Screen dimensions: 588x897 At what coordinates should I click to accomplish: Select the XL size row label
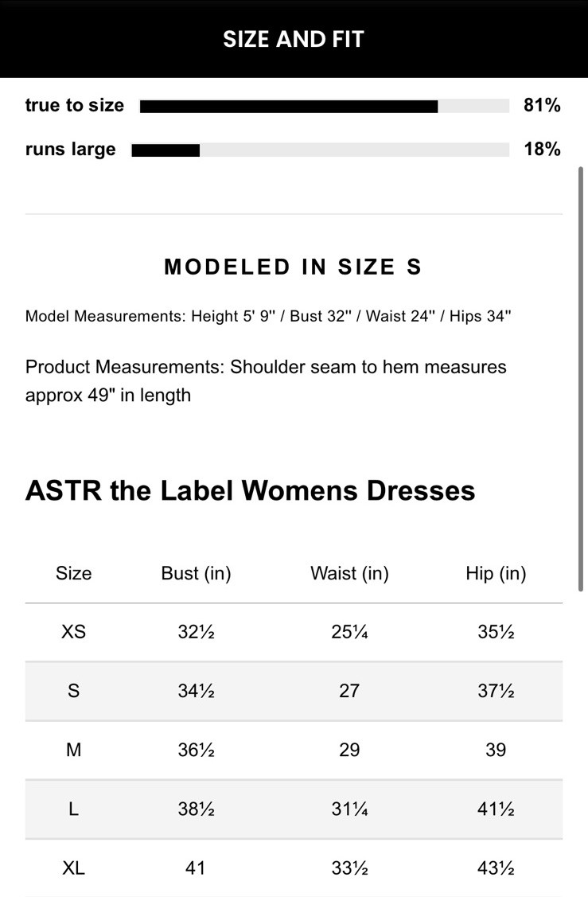73,868
